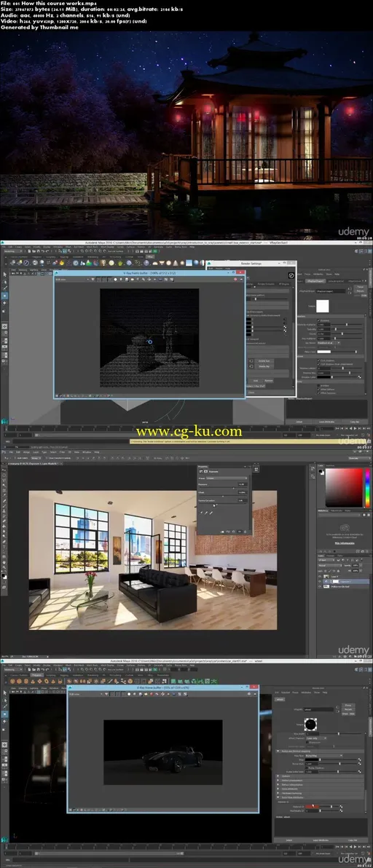Click Load Attributes in robot-render Attribute Editor

click(327, 422)
